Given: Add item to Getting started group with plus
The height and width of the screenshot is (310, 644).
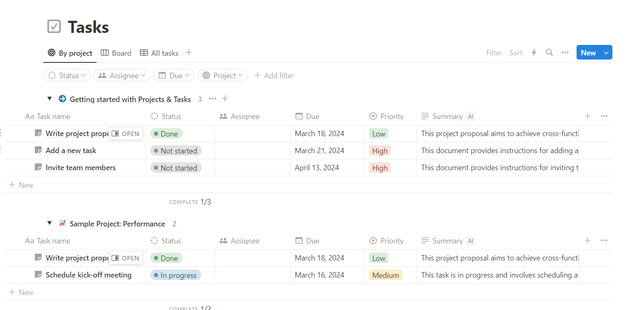Looking at the screenshot, I should [x=225, y=99].
